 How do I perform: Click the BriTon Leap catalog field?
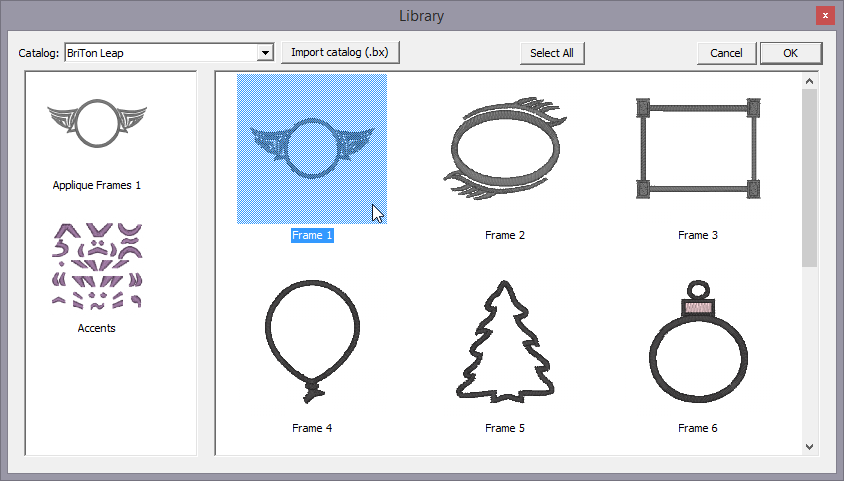pyautogui.click(x=160, y=53)
